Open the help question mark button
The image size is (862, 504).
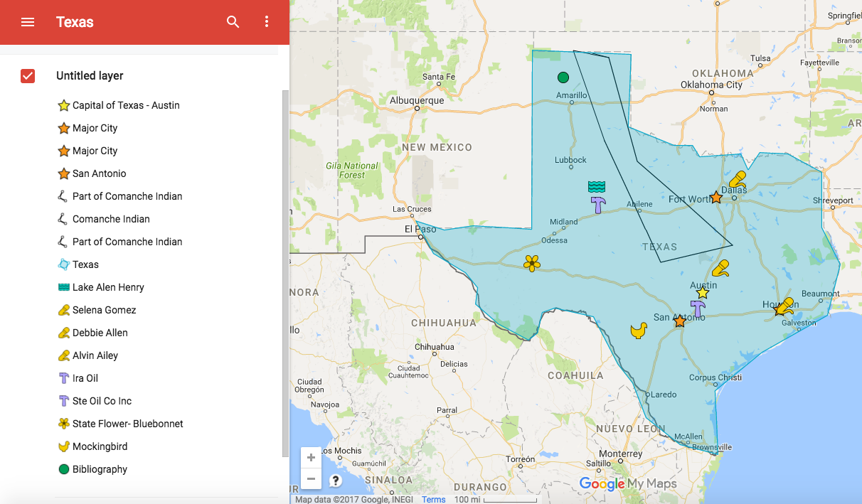(336, 481)
